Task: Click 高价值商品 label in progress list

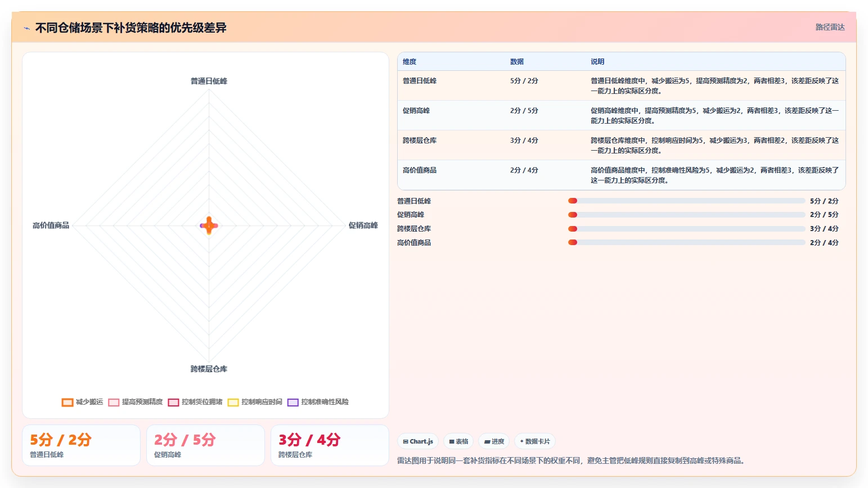Action: pos(414,243)
